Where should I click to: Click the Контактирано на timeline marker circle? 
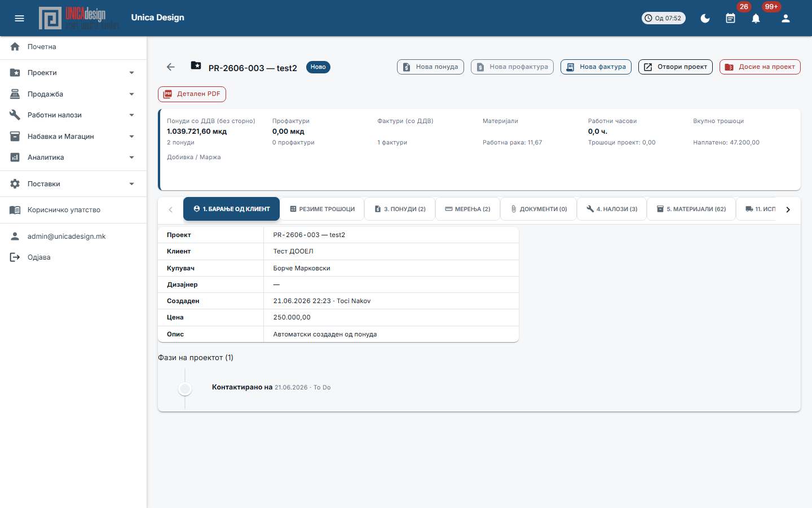tap(185, 389)
